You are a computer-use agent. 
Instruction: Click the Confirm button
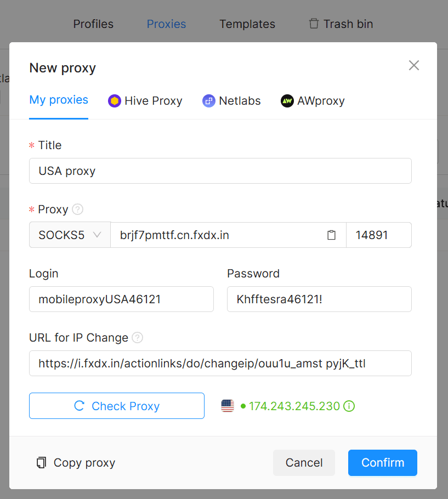[382, 463]
